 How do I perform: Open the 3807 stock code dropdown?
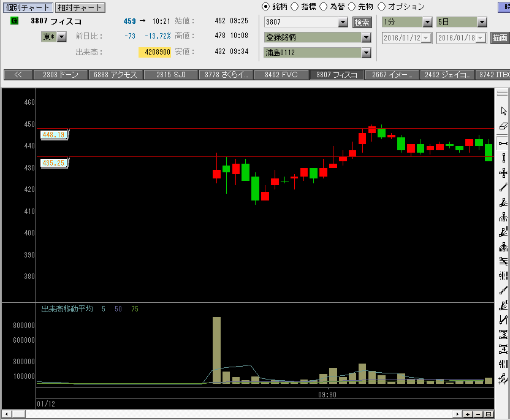343,22
